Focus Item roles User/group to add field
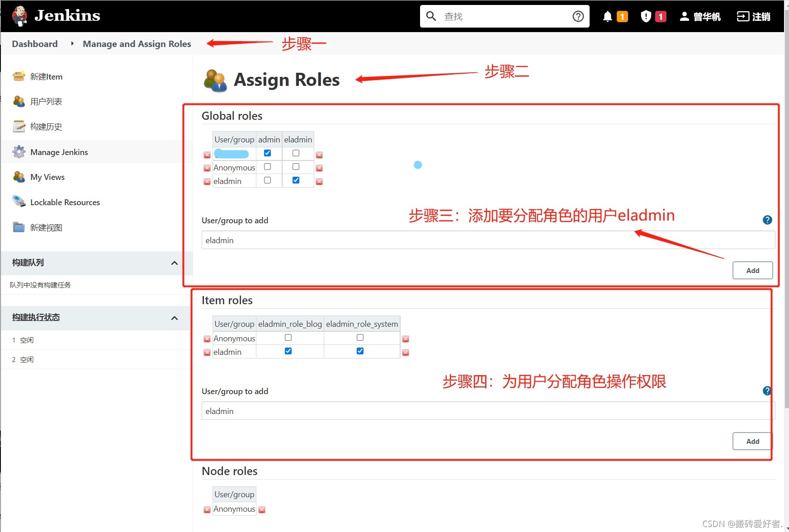This screenshot has height=532, width=789. point(488,411)
